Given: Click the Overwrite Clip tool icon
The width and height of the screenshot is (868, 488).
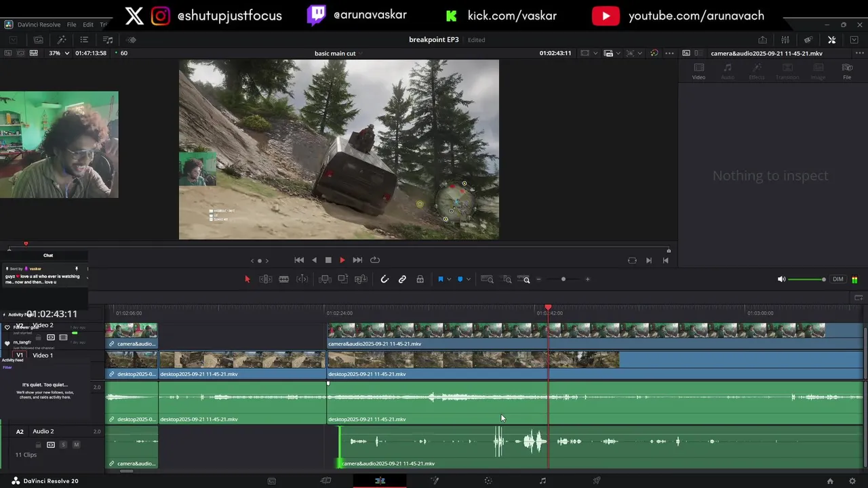Looking at the screenshot, I should [x=343, y=279].
